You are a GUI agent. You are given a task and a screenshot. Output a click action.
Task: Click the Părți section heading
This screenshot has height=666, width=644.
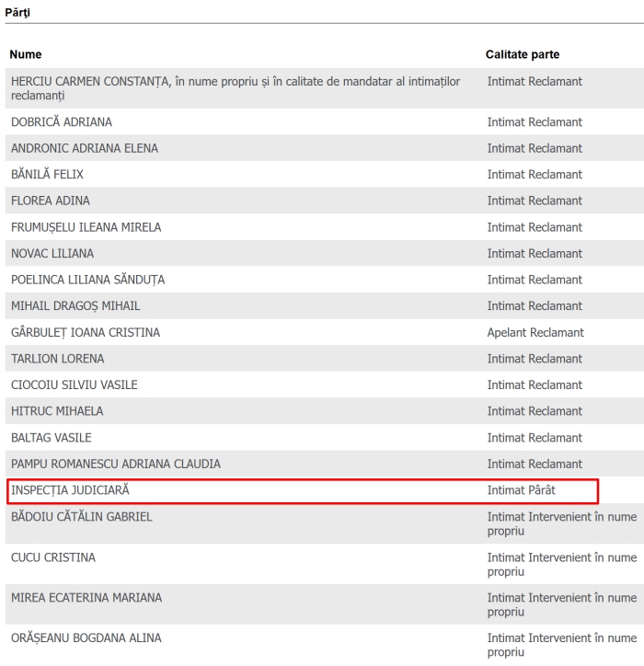pyautogui.click(x=17, y=12)
